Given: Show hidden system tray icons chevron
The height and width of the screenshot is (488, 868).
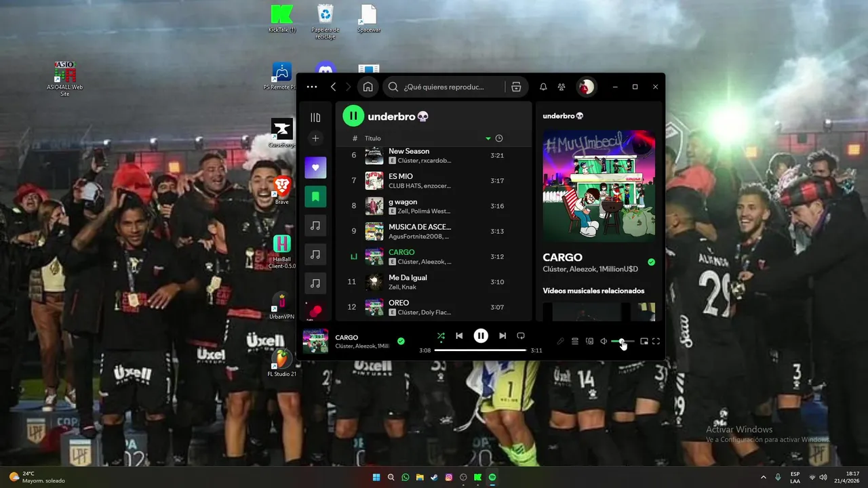Looking at the screenshot, I should tap(763, 477).
